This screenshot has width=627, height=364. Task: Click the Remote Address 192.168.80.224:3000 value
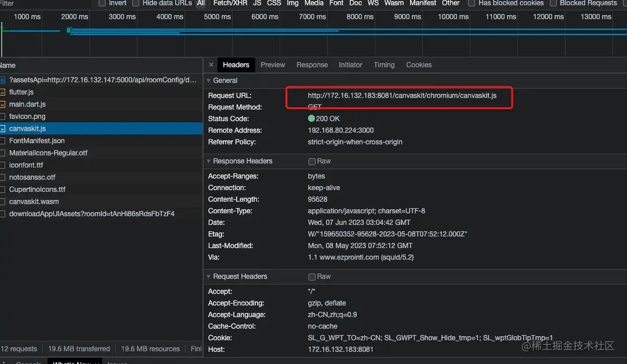[340, 130]
